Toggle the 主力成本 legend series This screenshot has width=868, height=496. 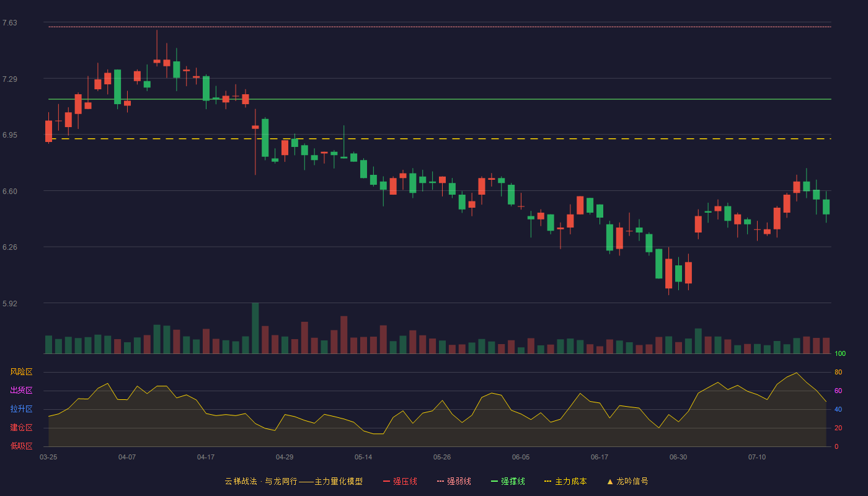pyautogui.click(x=565, y=481)
